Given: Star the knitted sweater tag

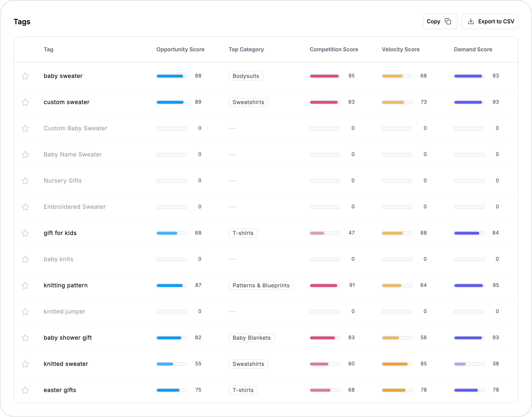Looking at the screenshot, I should coord(25,364).
